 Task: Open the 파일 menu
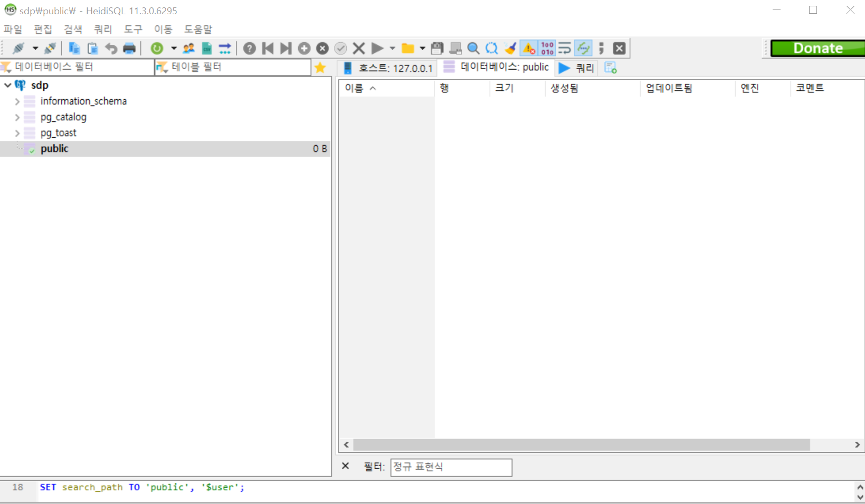[x=13, y=30]
